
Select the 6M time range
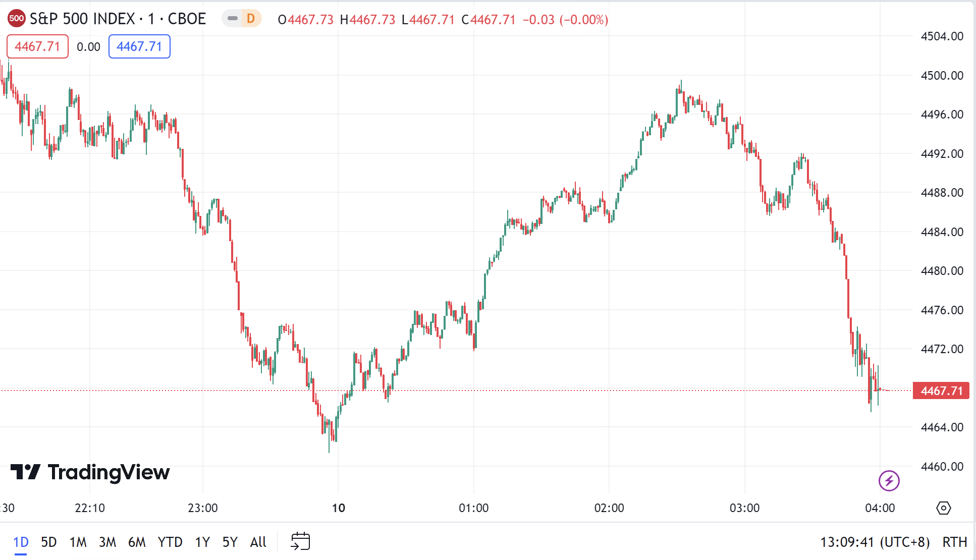click(x=137, y=542)
